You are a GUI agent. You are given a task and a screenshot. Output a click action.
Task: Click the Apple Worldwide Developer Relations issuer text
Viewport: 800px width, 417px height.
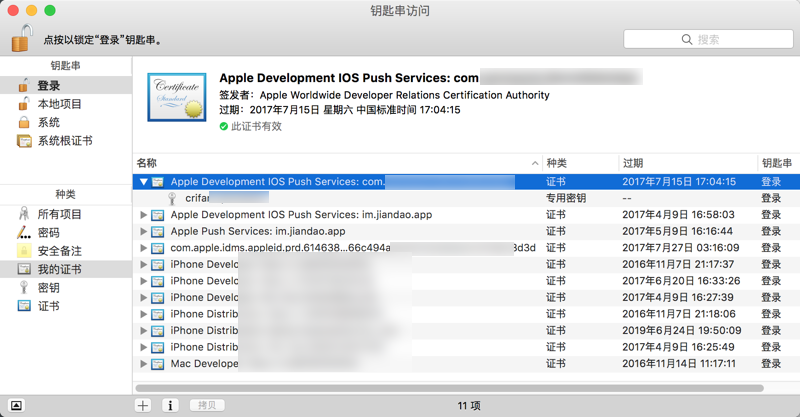click(x=405, y=95)
